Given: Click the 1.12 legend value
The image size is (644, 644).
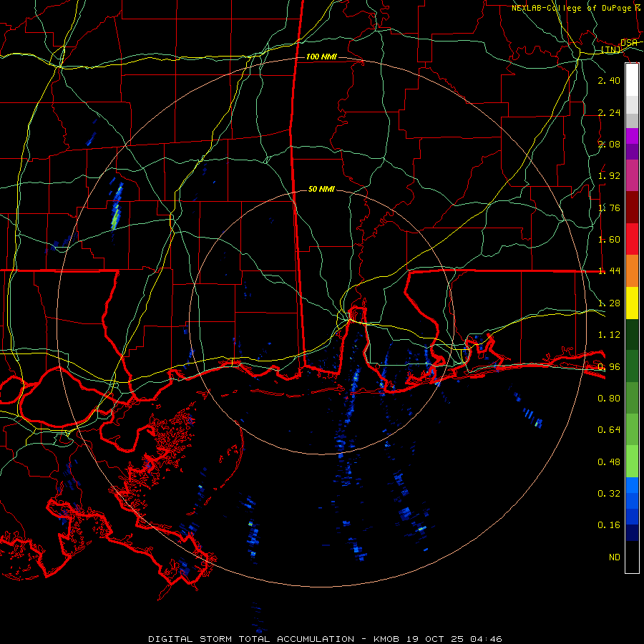Looking at the screenshot, I should (609, 335).
